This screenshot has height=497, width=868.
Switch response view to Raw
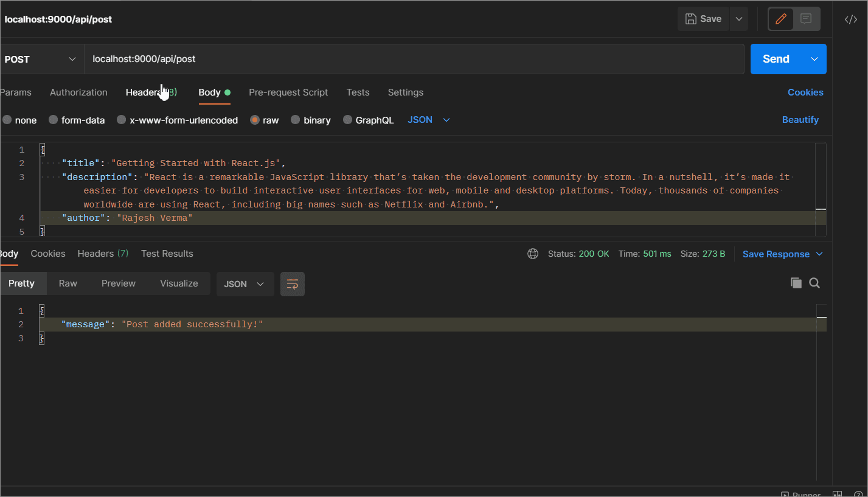click(x=68, y=283)
